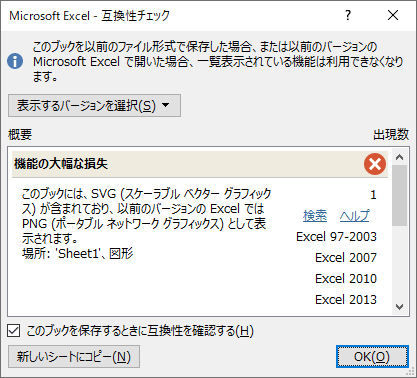Click the Excel 97-2003 version text

(x=336, y=237)
